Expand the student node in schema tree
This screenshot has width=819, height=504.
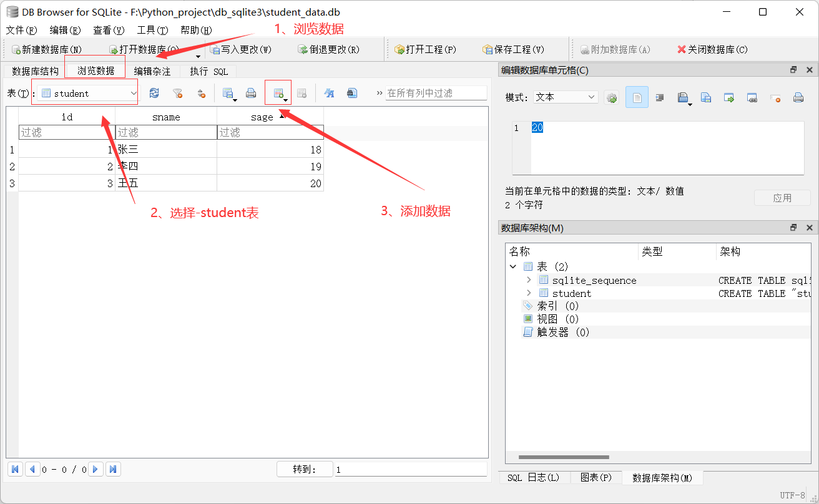[529, 293]
